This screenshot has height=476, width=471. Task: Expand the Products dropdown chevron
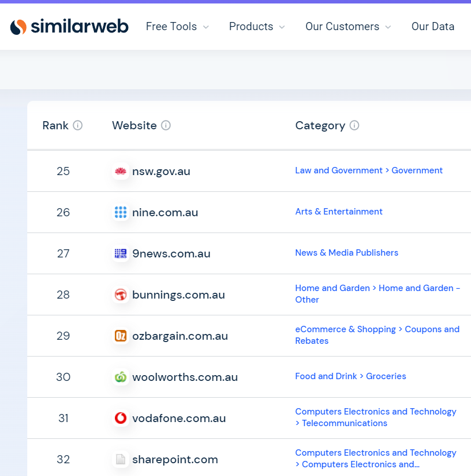[282, 27]
